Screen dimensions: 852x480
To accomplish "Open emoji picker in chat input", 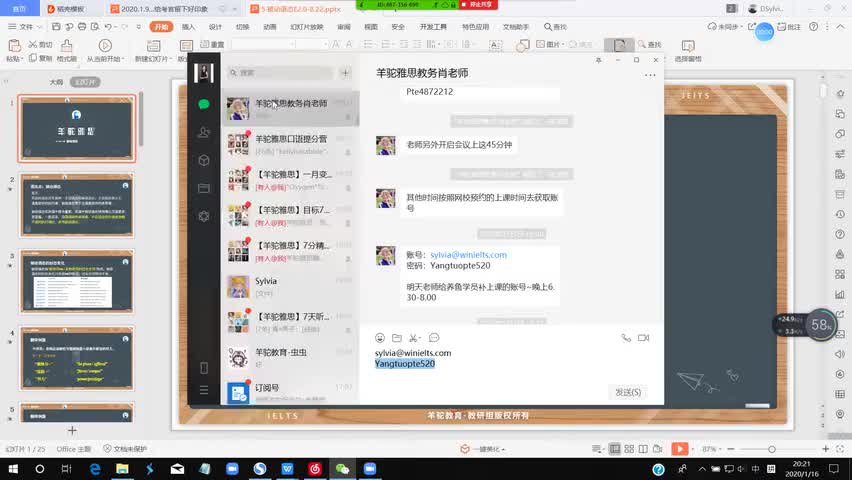I will tap(380, 338).
